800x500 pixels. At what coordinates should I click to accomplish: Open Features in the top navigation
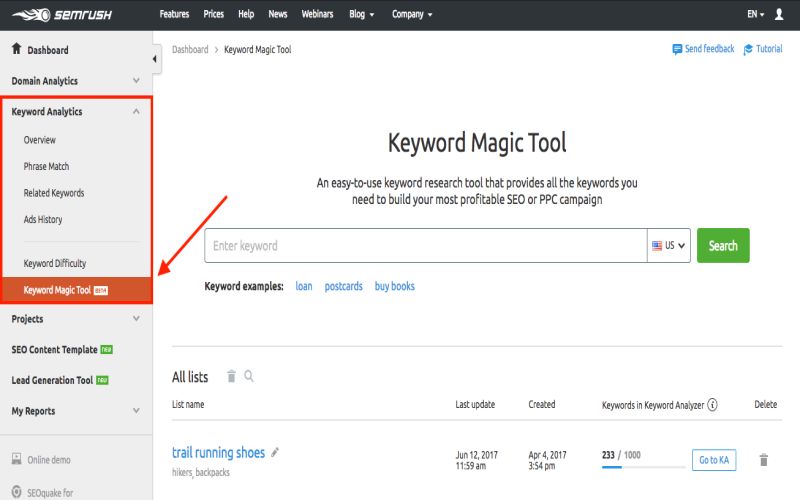point(174,14)
